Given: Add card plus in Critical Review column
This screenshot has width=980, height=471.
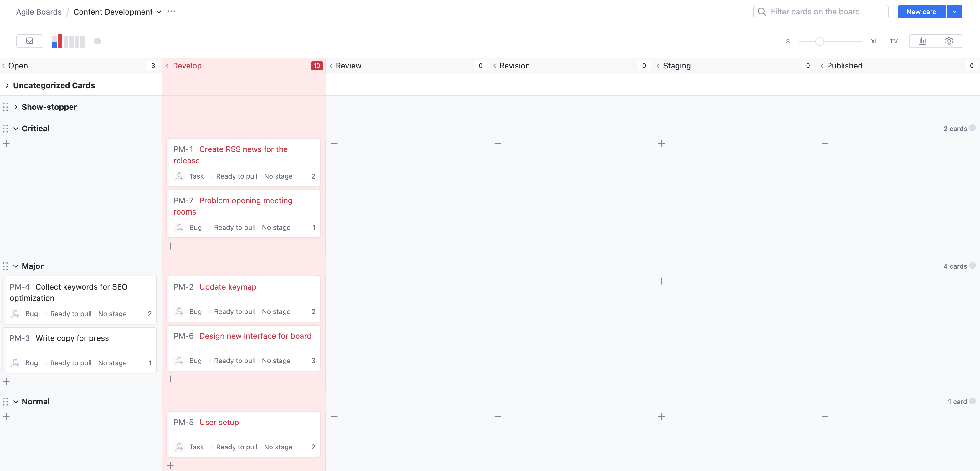Looking at the screenshot, I should tap(334, 144).
